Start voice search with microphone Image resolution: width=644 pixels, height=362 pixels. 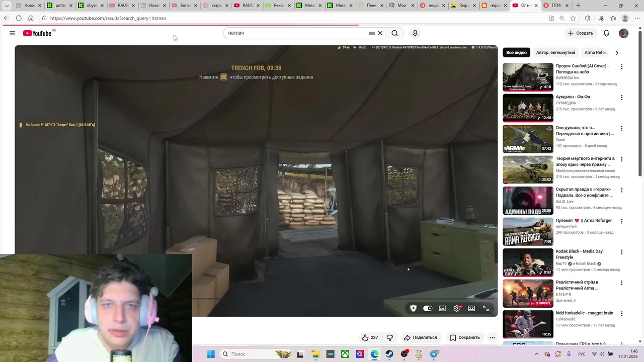[415, 33]
